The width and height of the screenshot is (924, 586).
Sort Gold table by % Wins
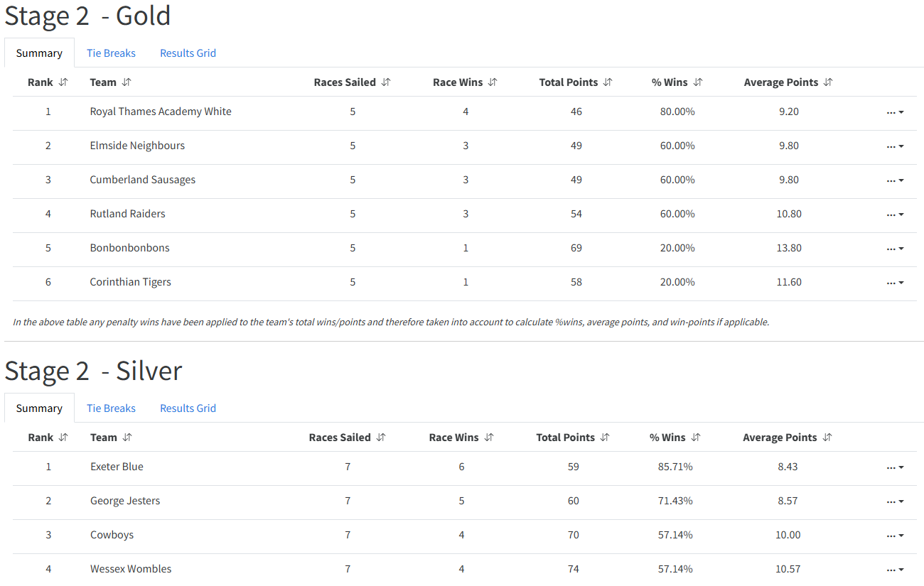coord(698,82)
